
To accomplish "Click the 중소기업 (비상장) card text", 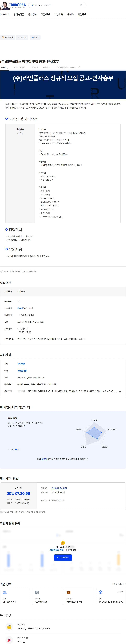I will [41, 602].
